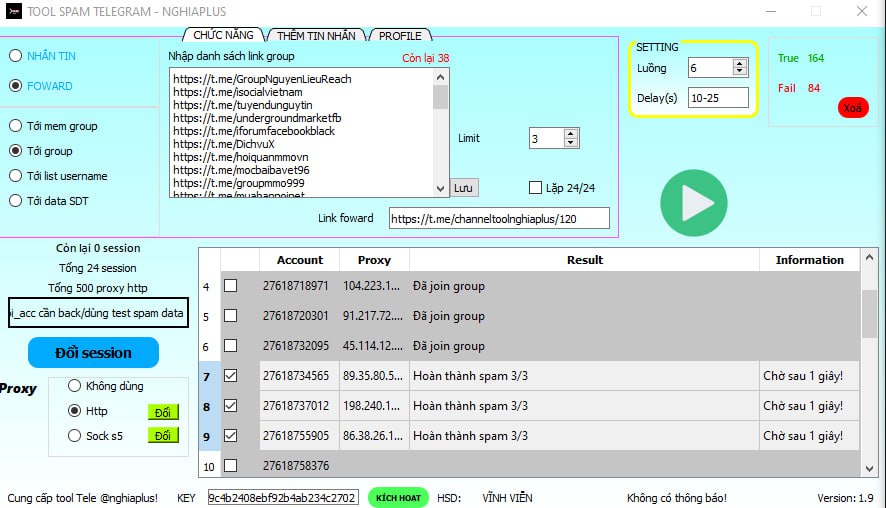Click the Result column header
886x508 pixels.
(x=584, y=260)
